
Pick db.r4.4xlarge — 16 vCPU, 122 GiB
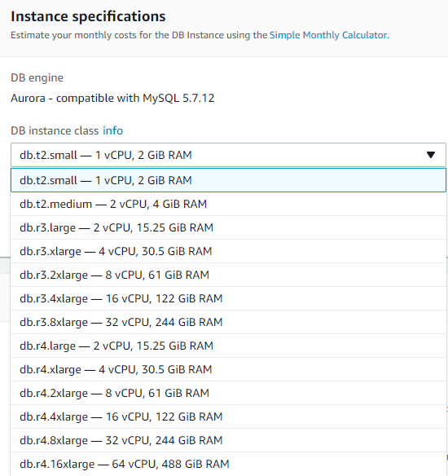pos(228,417)
